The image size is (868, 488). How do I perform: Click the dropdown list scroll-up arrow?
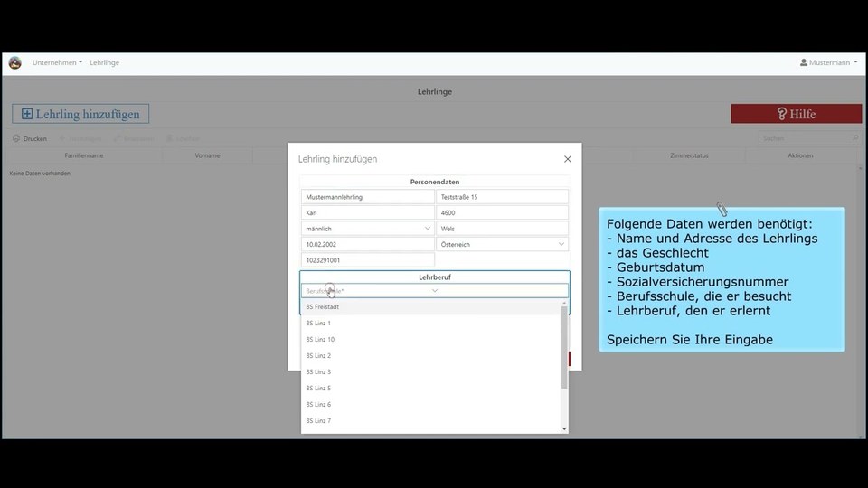point(564,303)
